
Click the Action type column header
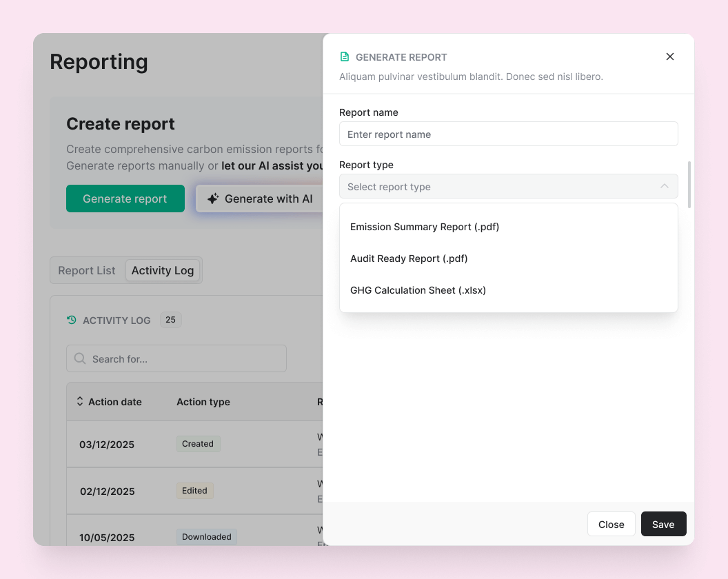[203, 402]
